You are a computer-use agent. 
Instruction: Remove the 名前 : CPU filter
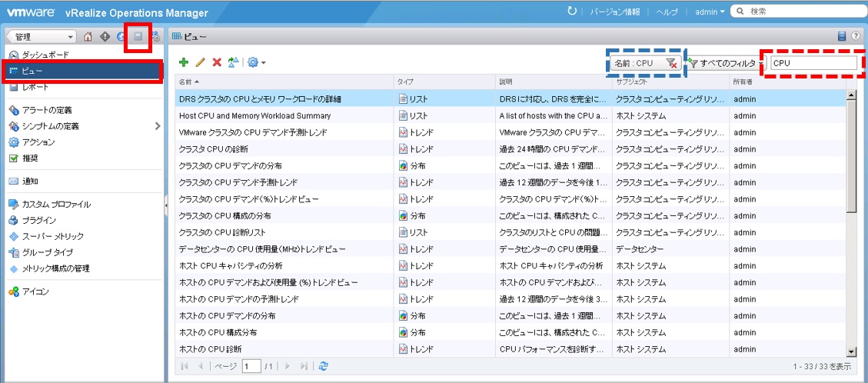coord(671,63)
